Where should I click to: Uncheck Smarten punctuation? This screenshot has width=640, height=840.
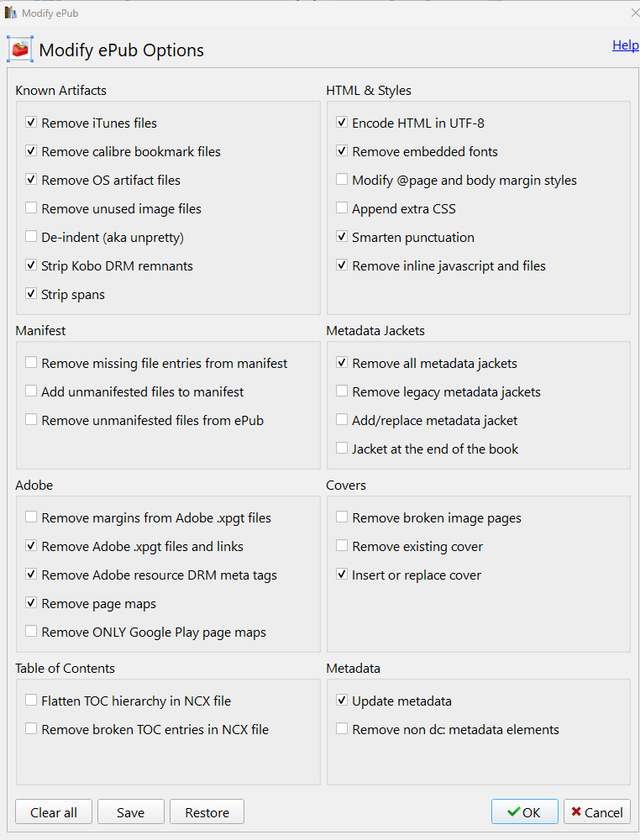click(342, 237)
